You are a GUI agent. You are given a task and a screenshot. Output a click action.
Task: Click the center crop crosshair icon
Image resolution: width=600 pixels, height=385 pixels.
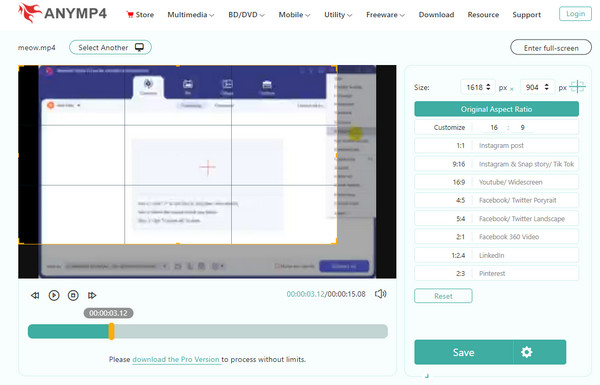point(577,87)
